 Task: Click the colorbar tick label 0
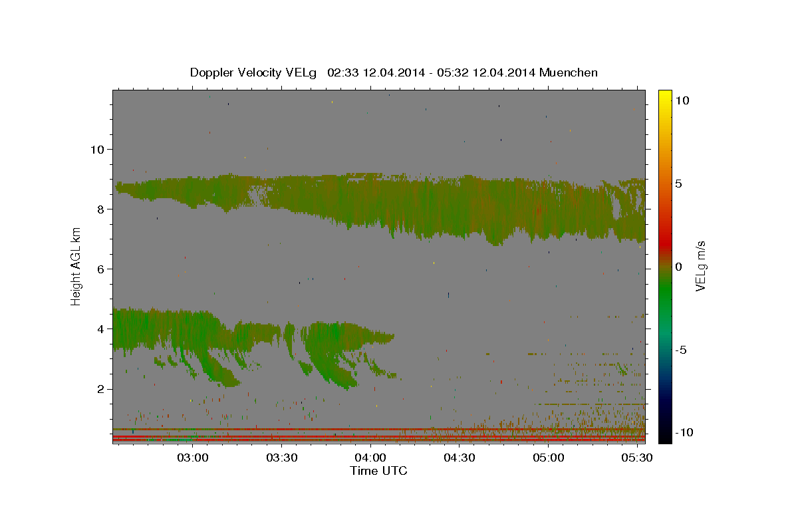pos(678,267)
